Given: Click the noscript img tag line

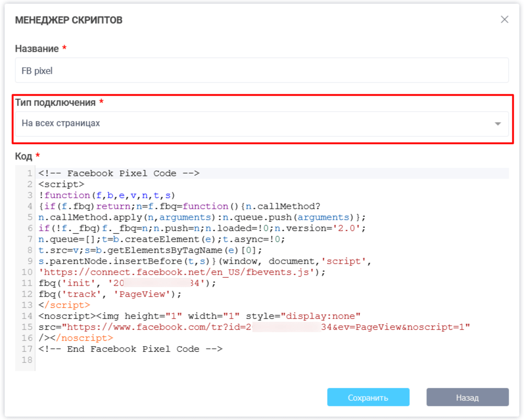Looking at the screenshot, I should click(x=199, y=316).
